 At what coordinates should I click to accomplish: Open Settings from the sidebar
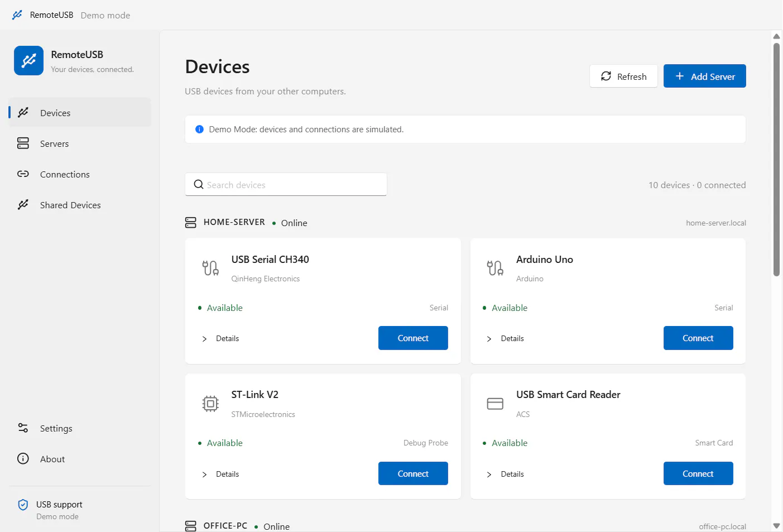[80, 428]
